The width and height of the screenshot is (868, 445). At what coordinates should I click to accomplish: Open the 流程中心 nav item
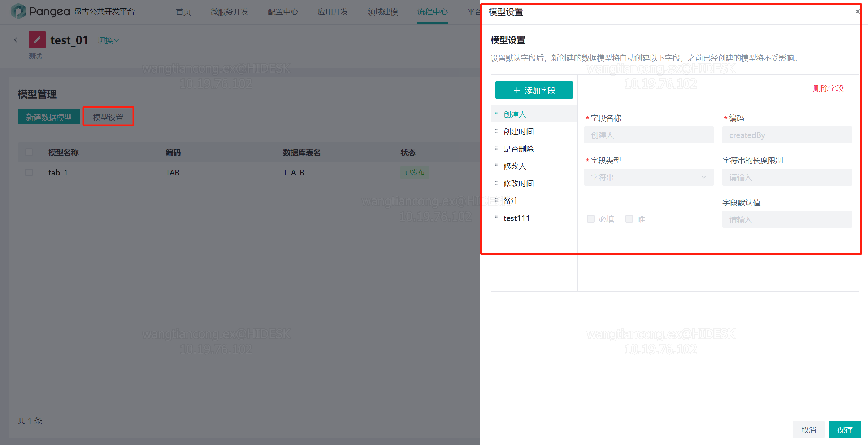(x=432, y=12)
